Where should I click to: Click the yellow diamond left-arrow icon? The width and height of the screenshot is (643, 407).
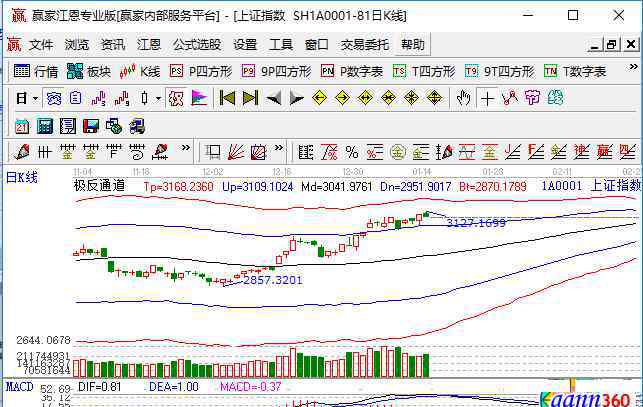coord(319,98)
